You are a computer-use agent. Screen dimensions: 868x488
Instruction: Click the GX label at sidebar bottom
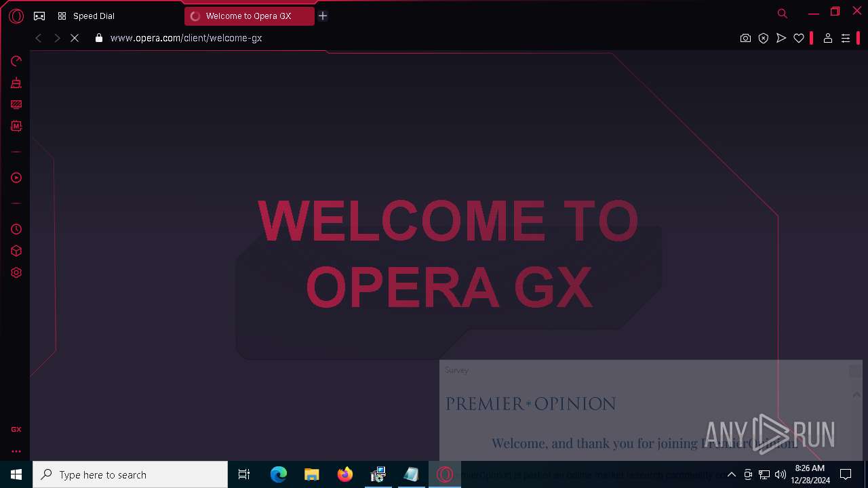16,429
